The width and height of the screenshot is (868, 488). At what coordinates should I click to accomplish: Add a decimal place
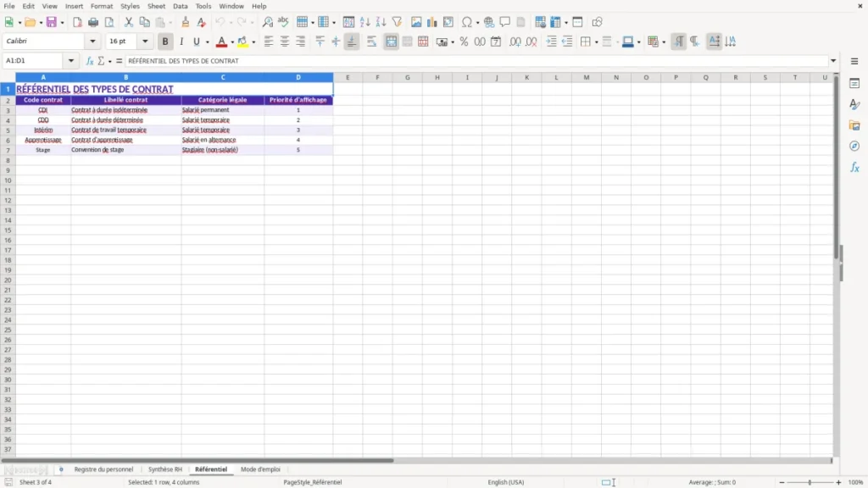(x=515, y=42)
